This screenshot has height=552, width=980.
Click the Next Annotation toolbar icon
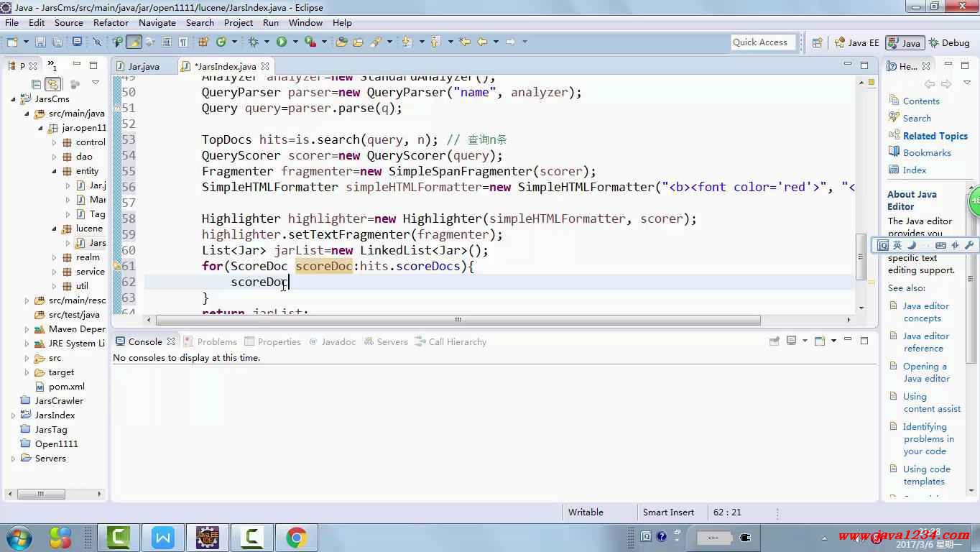pyautogui.click(x=406, y=42)
